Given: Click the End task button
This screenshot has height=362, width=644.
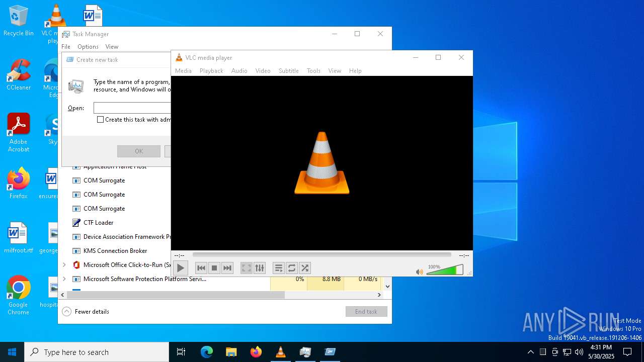Looking at the screenshot, I should 366,312.
